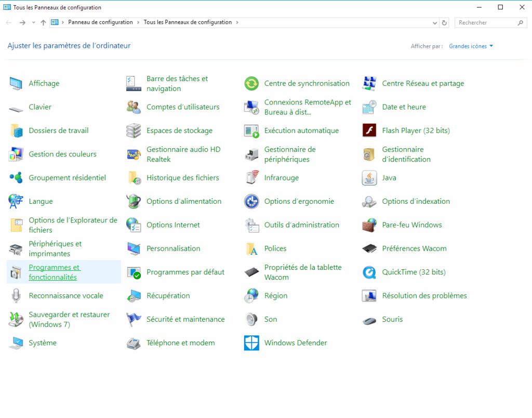Expand the address bar history dropdown
The height and width of the screenshot is (418, 532).
[x=435, y=22]
